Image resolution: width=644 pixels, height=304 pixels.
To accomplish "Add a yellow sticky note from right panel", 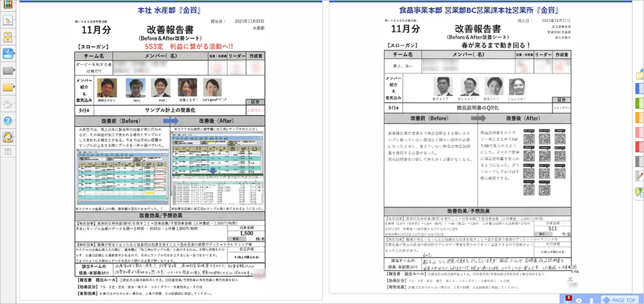I will tap(639, 75).
